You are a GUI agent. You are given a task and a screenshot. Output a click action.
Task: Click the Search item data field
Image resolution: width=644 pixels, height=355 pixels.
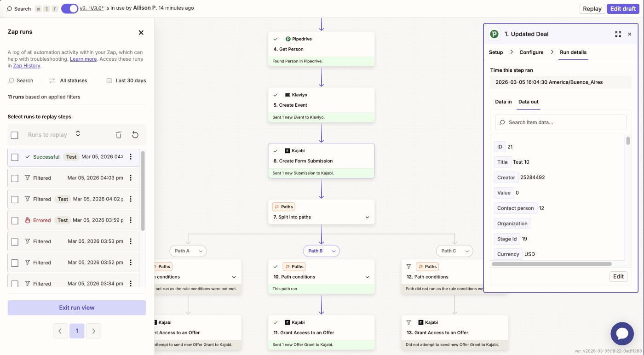pos(561,122)
